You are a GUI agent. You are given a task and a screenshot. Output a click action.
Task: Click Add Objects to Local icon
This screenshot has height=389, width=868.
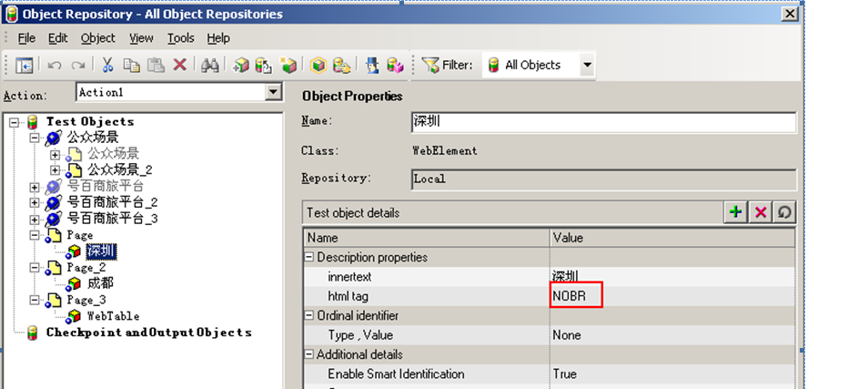(x=241, y=65)
